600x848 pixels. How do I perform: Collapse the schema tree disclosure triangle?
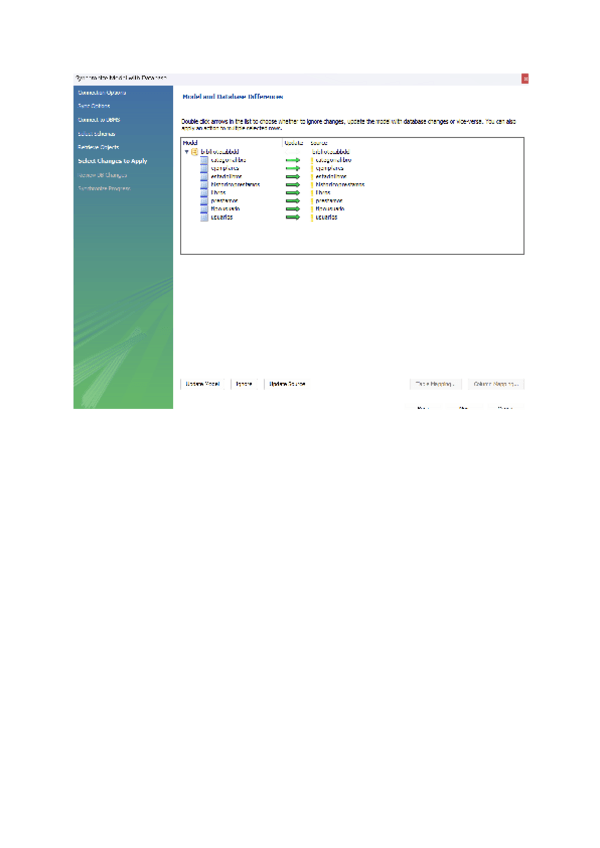pyautogui.click(x=186, y=152)
